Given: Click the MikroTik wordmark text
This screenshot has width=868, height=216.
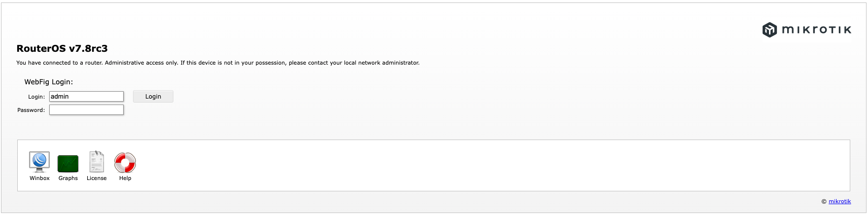Looking at the screenshot, I should click(x=816, y=30).
